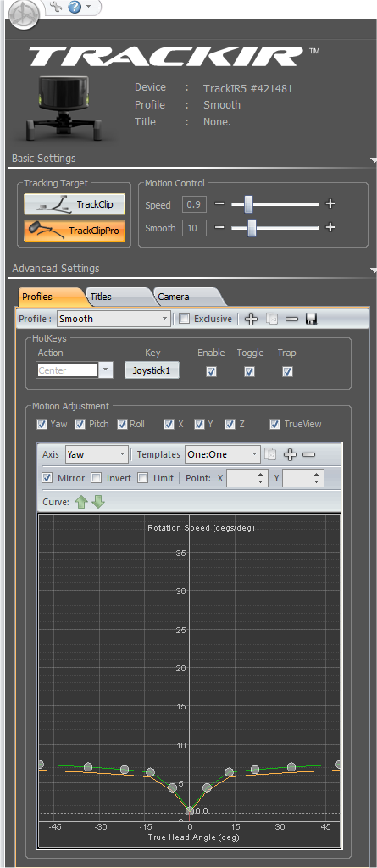
Task: Open the Axis dropdown showing Yaw
Action: click(97, 454)
